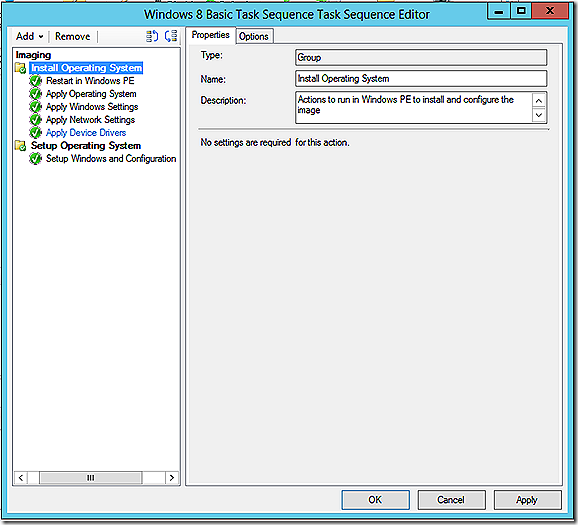Click the Remove toolbar button

tap(72, 36)
